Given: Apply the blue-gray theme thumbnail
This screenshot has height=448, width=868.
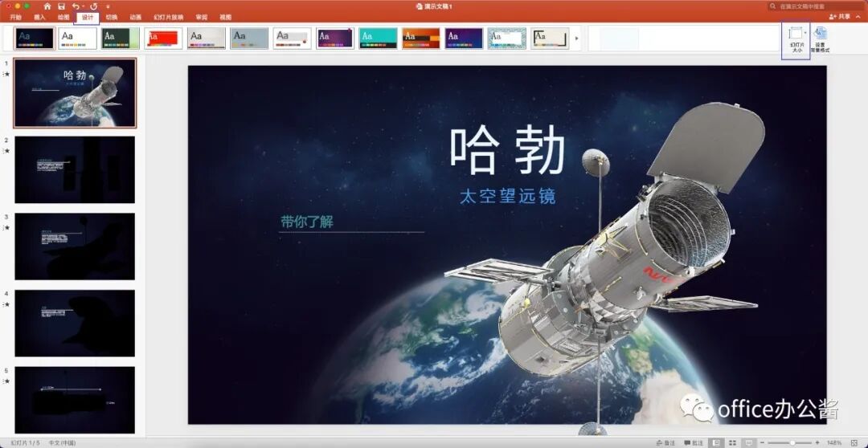Looking at the screenshot, I should [x=249, y=39].
